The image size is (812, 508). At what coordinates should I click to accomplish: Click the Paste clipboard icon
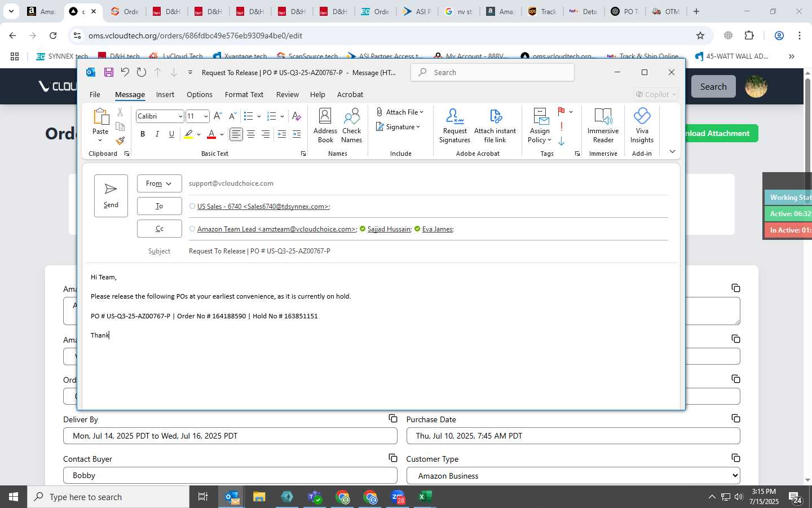(x=100, y=117)
